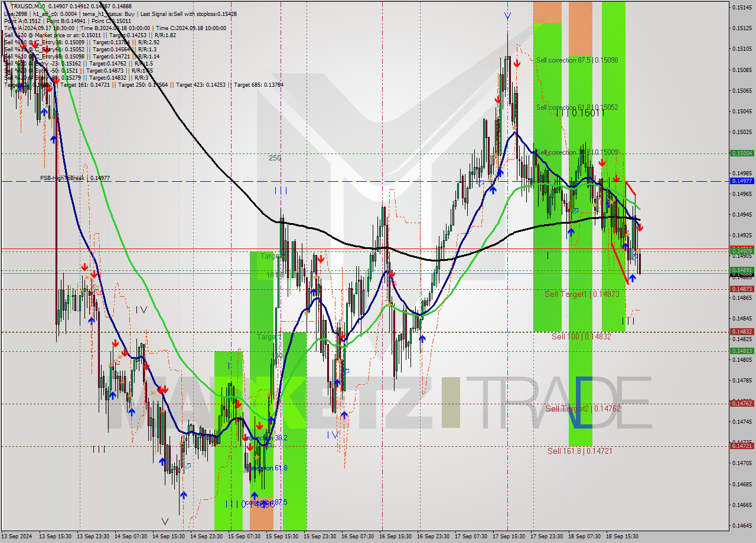Click the 'Sell correction 38.2 | 0.15009' label
Viewport: 756px width, 543px height.
coord(577,152)
